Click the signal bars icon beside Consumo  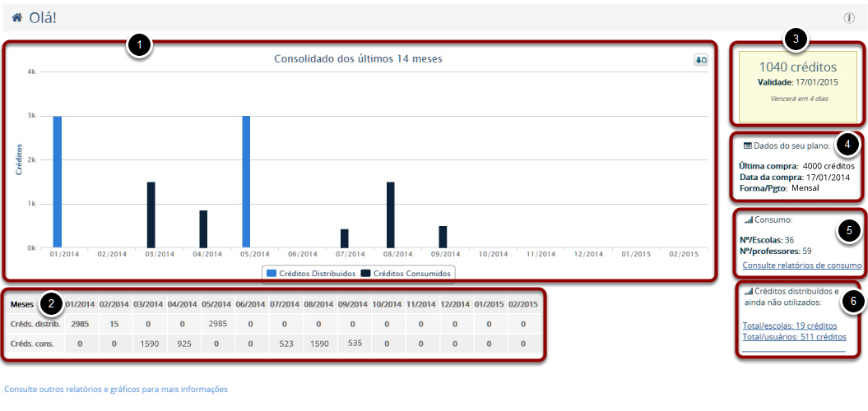point(749,220)
